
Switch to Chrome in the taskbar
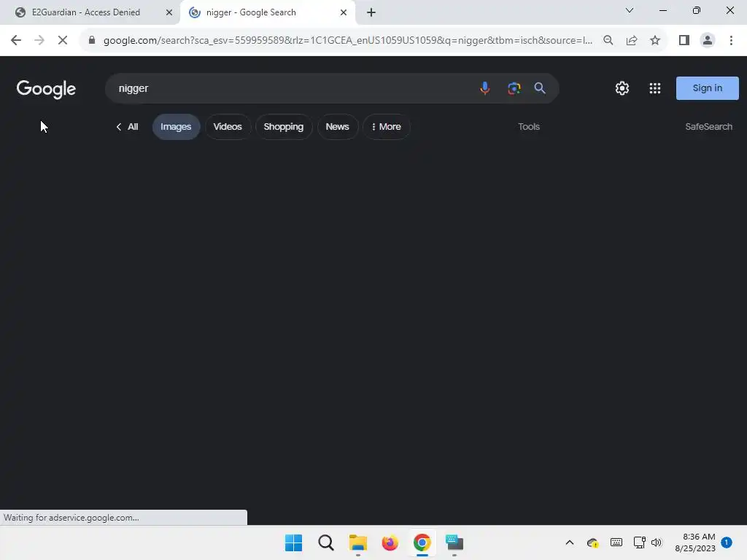(x=422, y=542)
